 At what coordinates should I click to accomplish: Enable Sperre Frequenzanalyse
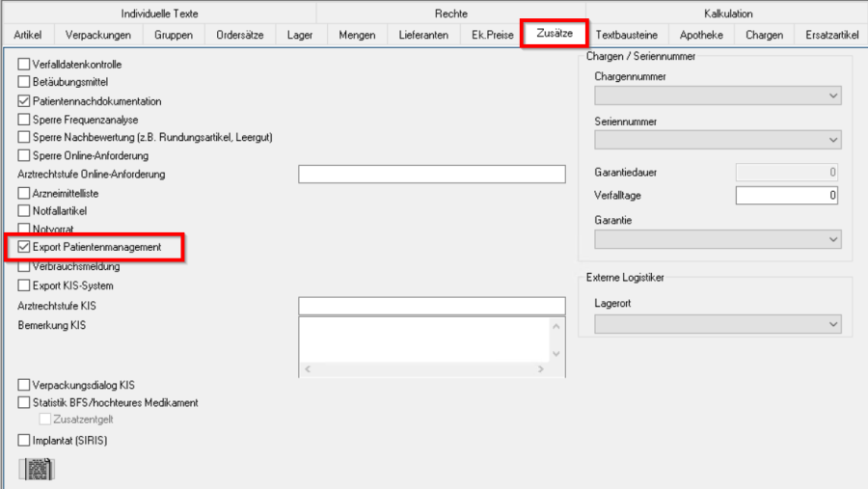coord(23,120)
